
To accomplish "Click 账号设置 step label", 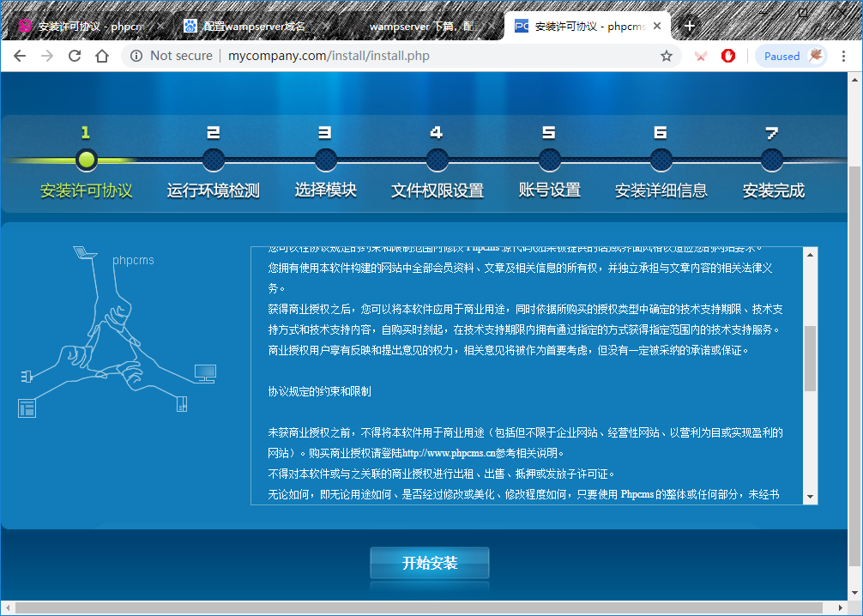I will [549, 190].
